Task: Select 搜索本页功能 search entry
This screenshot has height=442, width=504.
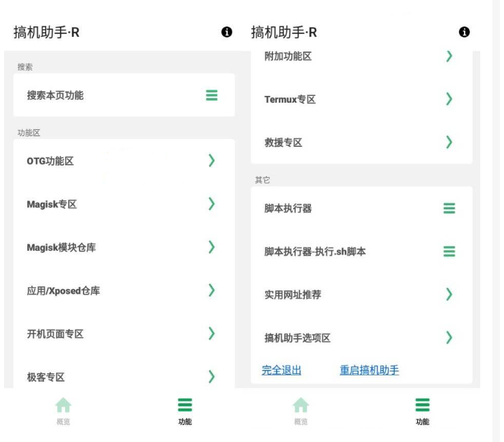Action: tap(124, 95)
